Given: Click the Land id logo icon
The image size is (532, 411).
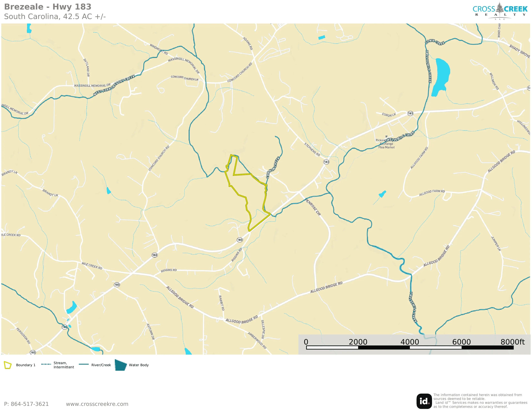Looking at the screenshot, I should (x=424, y=401).
